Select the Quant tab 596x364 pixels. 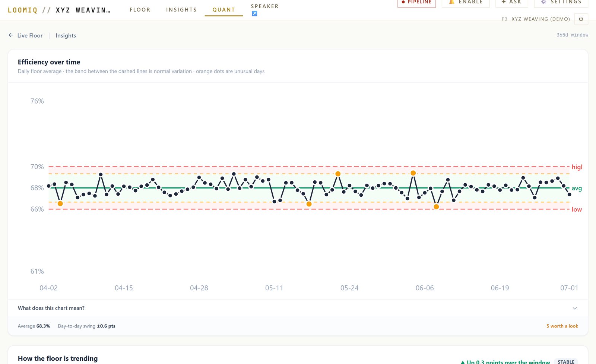[224, 10]
